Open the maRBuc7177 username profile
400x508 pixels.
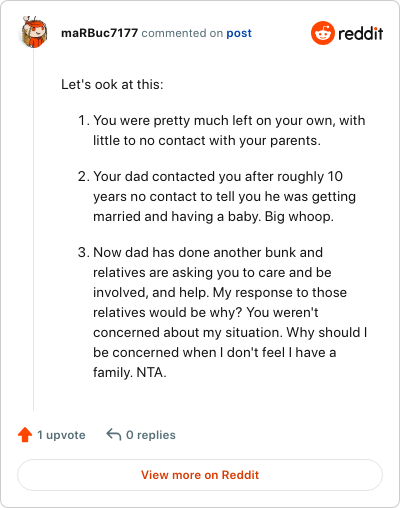[x=99, y=33]
